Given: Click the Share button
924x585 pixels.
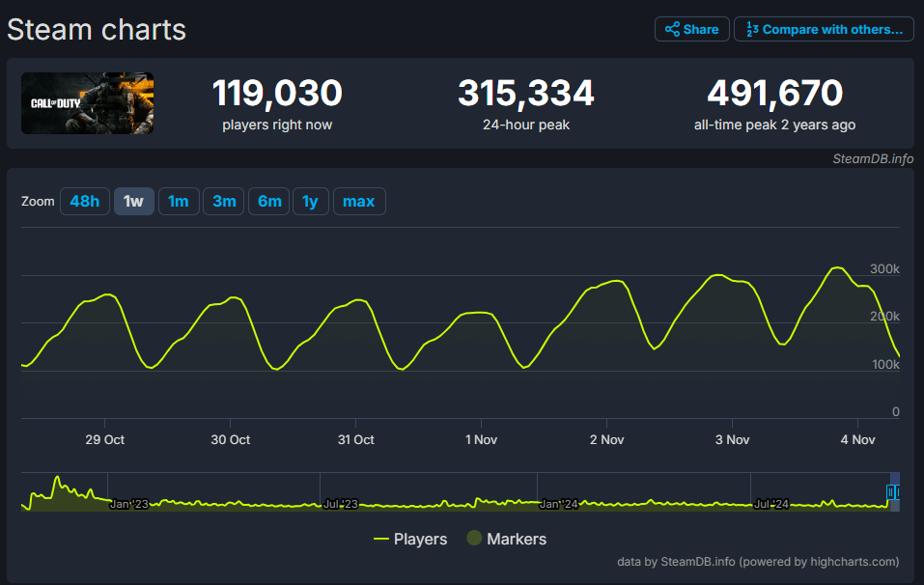Looking at the screenshot, I should pos(692,29).
